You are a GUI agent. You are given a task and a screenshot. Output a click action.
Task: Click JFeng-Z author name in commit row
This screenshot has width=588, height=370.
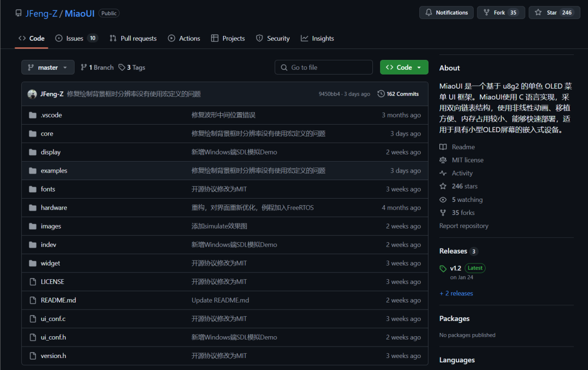tap(52, 94)
